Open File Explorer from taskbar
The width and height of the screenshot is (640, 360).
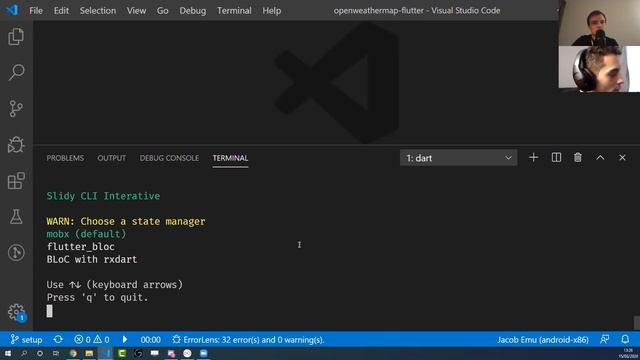click(x=89, y=353)
